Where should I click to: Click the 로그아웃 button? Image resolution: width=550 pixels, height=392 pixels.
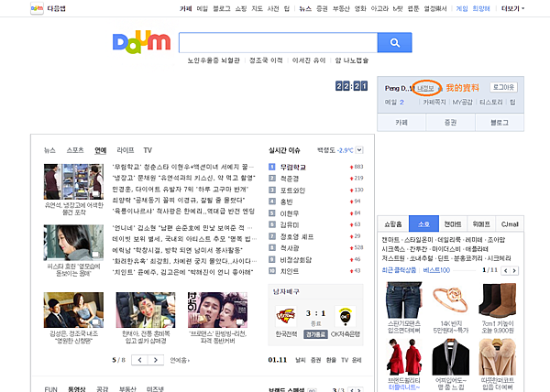(503, 87)
